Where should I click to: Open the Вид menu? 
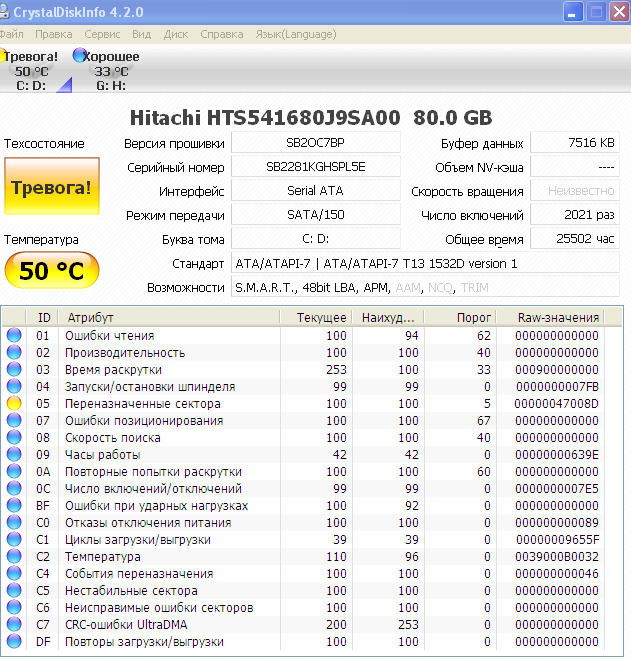coord(141,34)
